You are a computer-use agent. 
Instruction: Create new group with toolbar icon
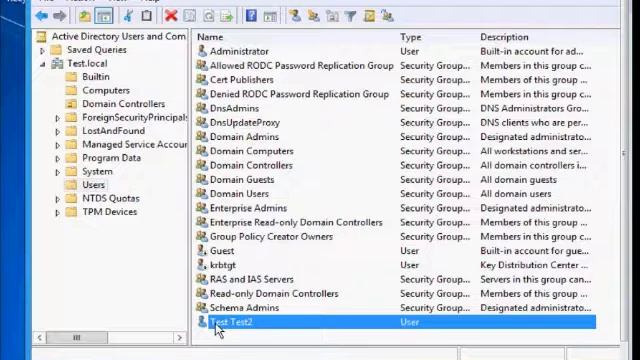313,16
